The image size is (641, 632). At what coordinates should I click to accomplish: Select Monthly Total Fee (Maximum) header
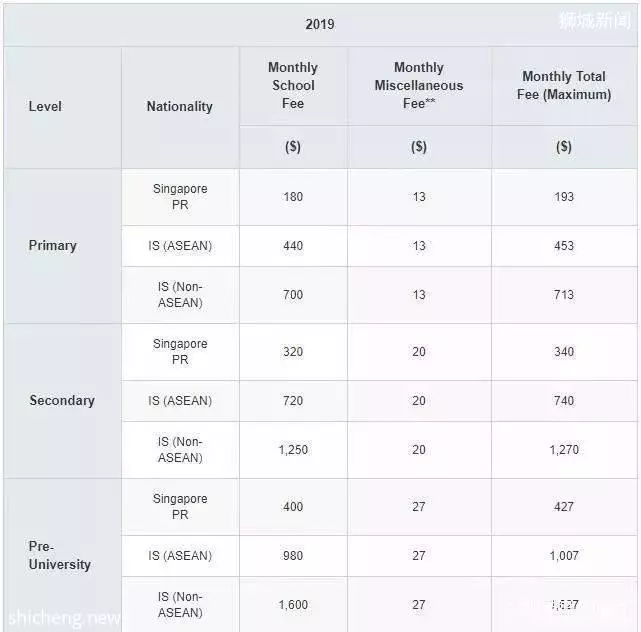tap(564, 85)
